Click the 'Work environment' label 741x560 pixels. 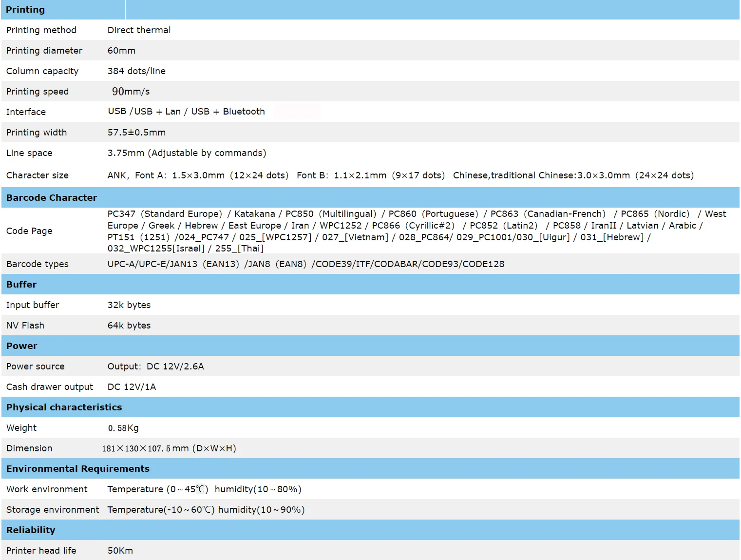(x=47, y=489)
